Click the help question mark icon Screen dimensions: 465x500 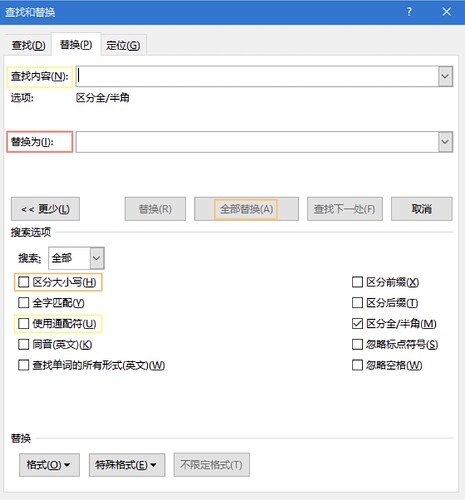(409, 12)
